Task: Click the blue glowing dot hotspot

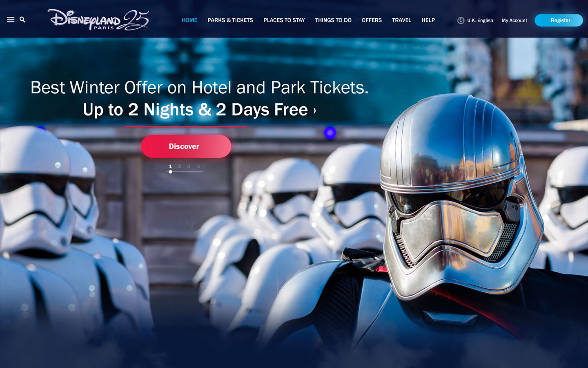Action: tap(330, 133)
